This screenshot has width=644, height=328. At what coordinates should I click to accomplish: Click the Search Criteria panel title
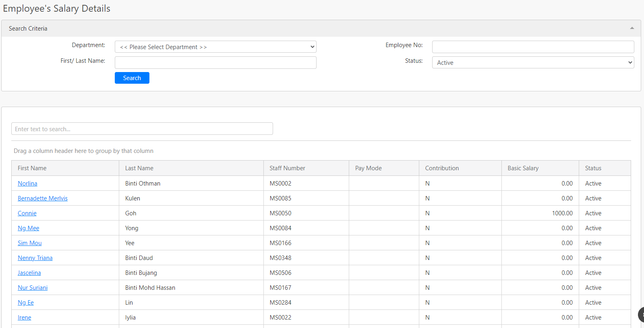click(x=28, y=28)
